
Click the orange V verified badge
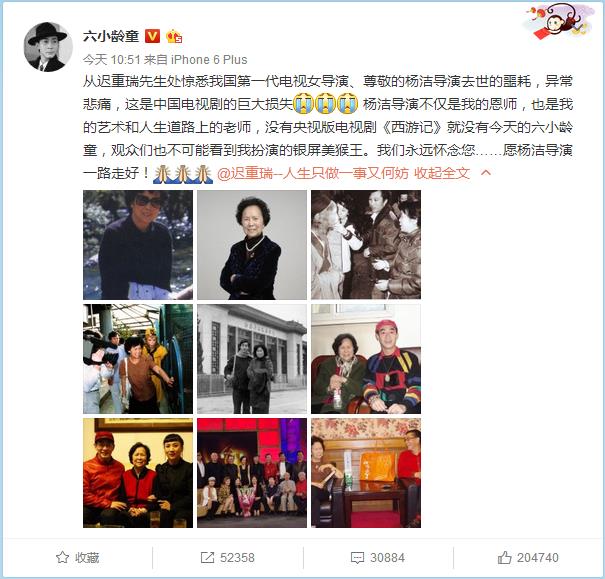tap(152, 36)
